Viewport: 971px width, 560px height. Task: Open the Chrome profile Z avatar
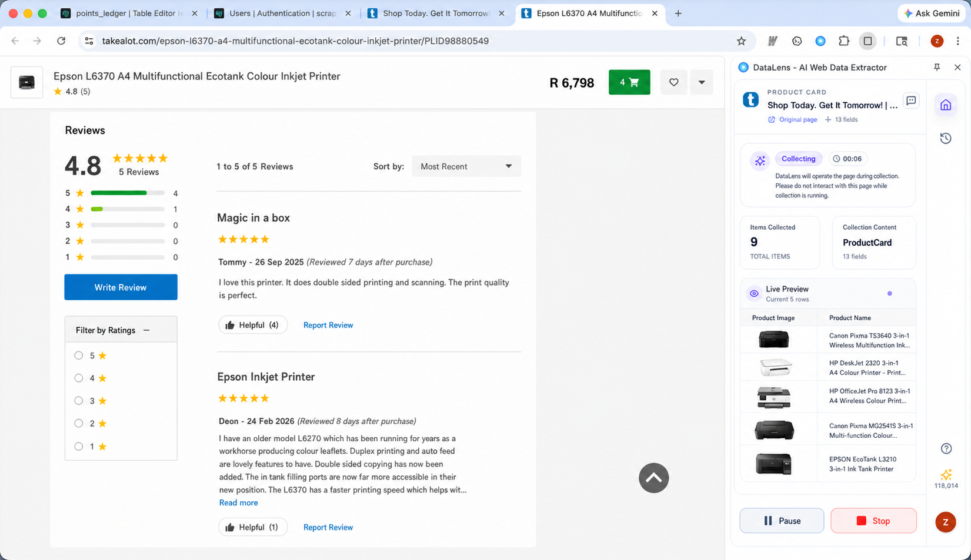point(937,41)
